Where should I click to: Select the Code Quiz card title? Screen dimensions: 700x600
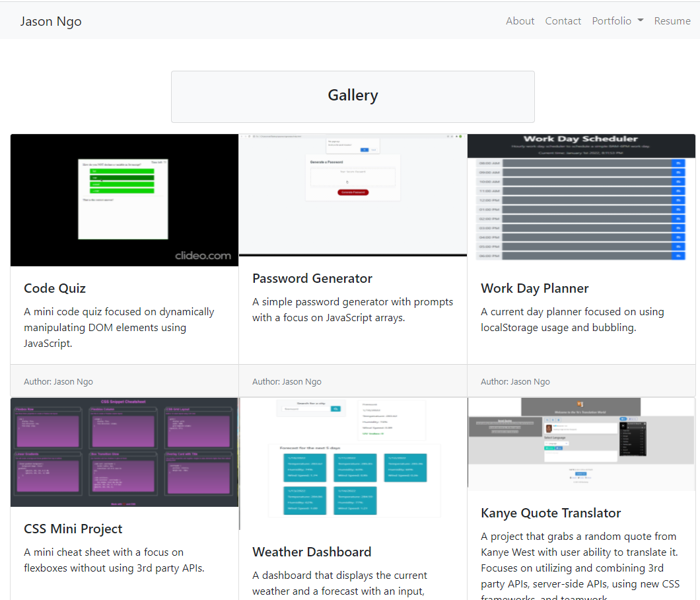point(55,289)
